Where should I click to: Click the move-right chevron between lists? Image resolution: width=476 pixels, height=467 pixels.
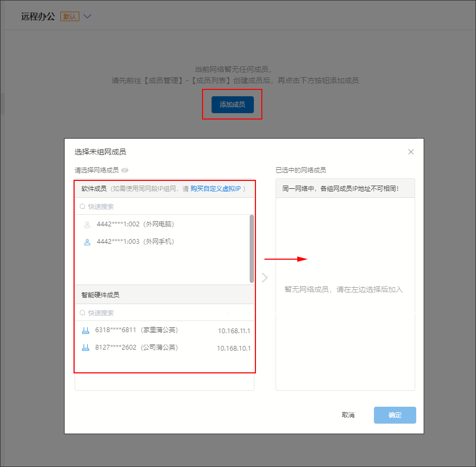(x=265, y=277)
